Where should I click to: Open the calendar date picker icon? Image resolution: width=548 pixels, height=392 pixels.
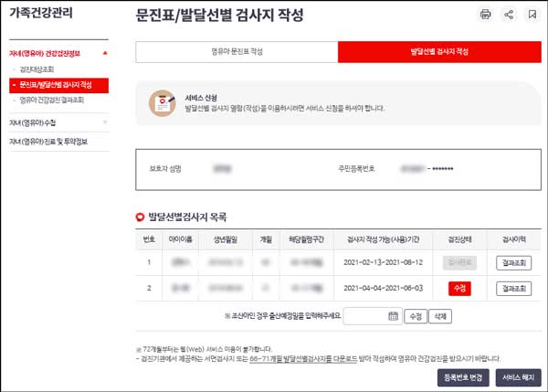pos(393,316)
